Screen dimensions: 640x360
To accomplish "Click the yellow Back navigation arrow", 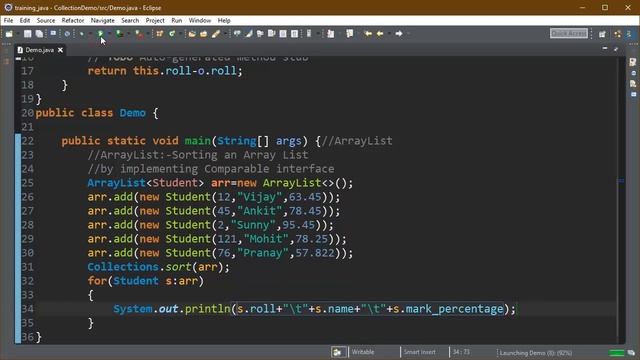I will (x=380, y=33).
